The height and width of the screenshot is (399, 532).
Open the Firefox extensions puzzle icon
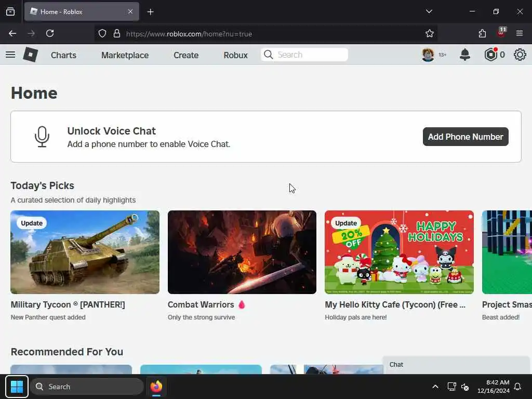tap(482, 33)
